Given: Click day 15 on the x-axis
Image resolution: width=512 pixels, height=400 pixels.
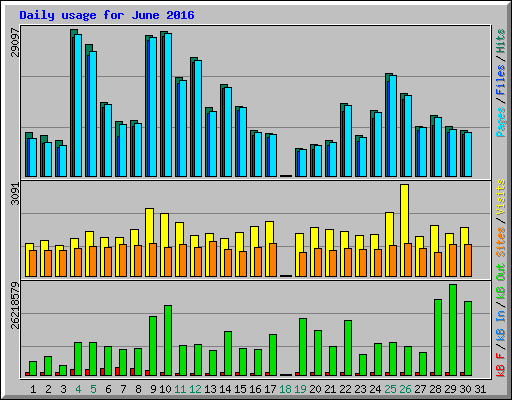Looking at the screenshot, I should [240, 389].
